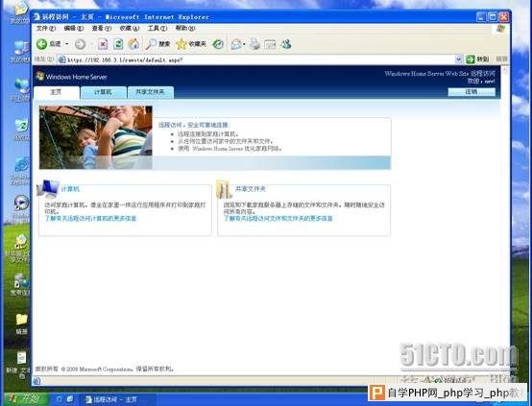Viewport: 532px width, 406px height.
Task: Expand the Mail icon dropdown arrow
Action: [244, 44]
